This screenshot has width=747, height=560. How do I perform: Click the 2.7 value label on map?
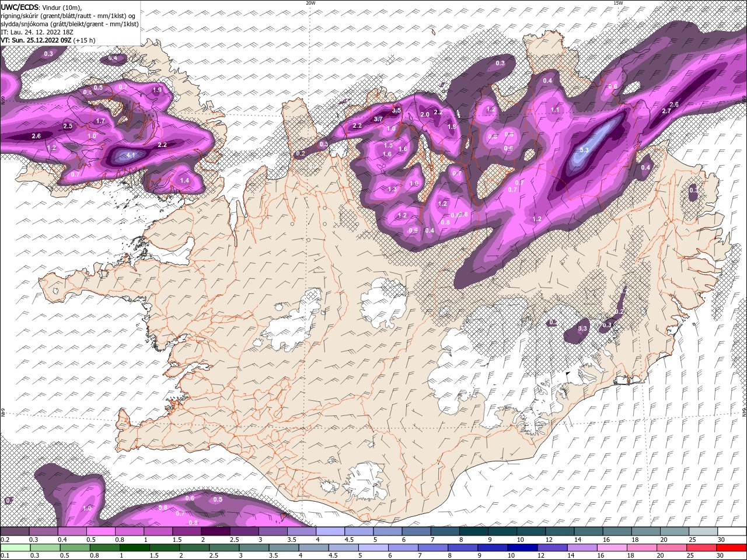tap(666, 111)
